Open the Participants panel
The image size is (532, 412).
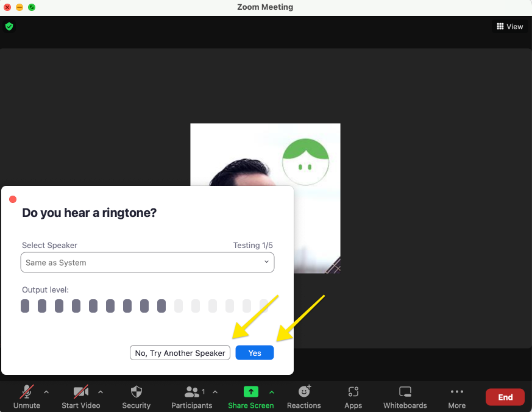click(x=192, y=392)
